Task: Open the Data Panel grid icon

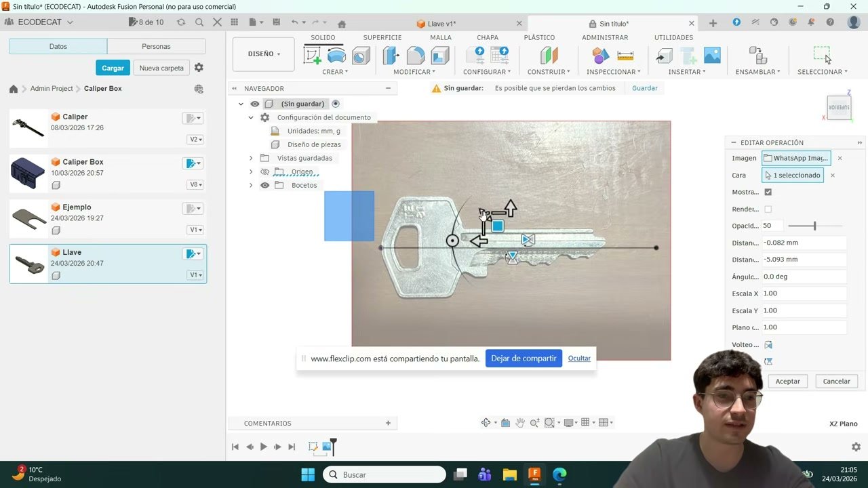Action: pos(234,22)
